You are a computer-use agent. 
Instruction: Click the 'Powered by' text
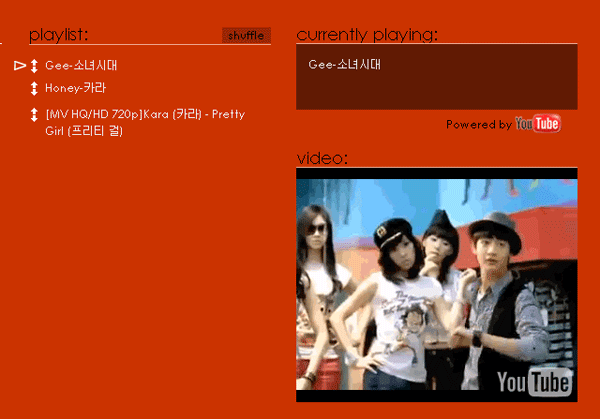point(479,124)
